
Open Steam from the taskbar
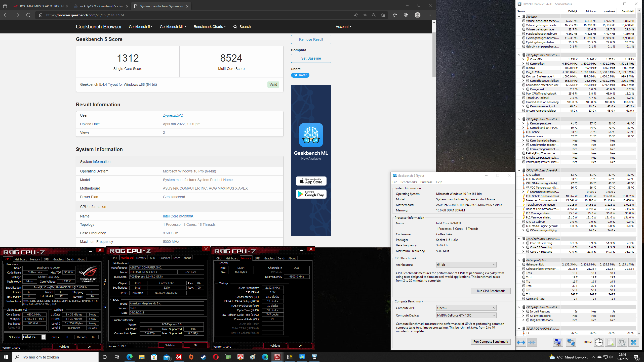(x=203, y=357)
